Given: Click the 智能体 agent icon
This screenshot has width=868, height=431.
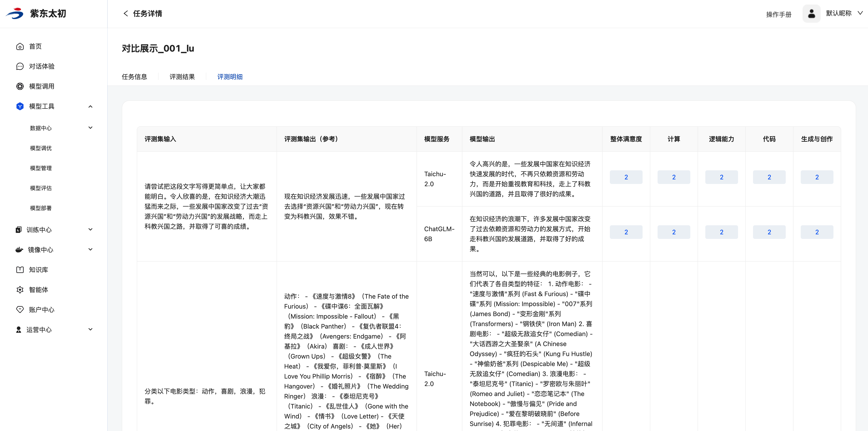Looking at the screenshot, I should coord(20,290).
